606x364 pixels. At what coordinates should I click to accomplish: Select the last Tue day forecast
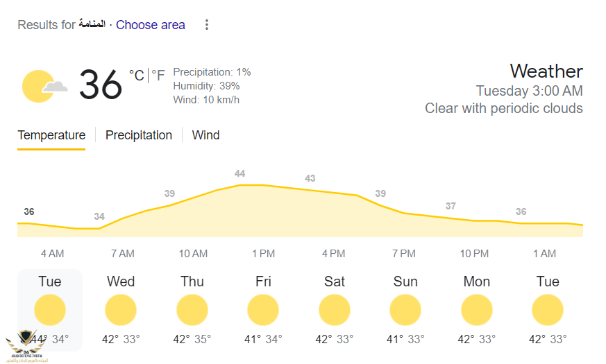[548, 309]
